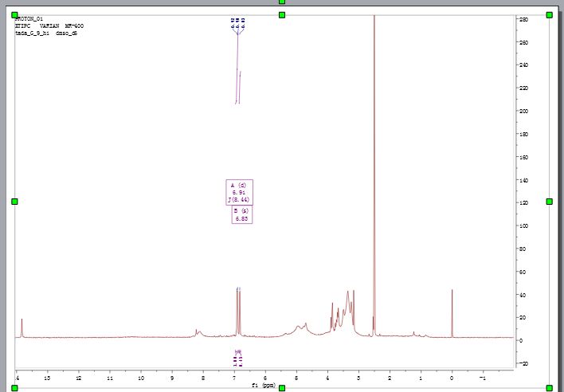
Task: Click the integral values below the 7 ppm doublet
Action: 237,362
